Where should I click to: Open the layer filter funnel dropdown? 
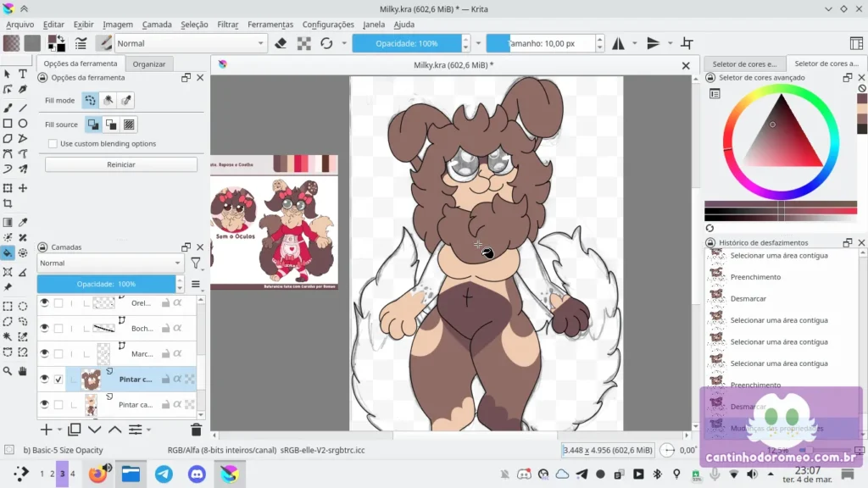point(196,264)
